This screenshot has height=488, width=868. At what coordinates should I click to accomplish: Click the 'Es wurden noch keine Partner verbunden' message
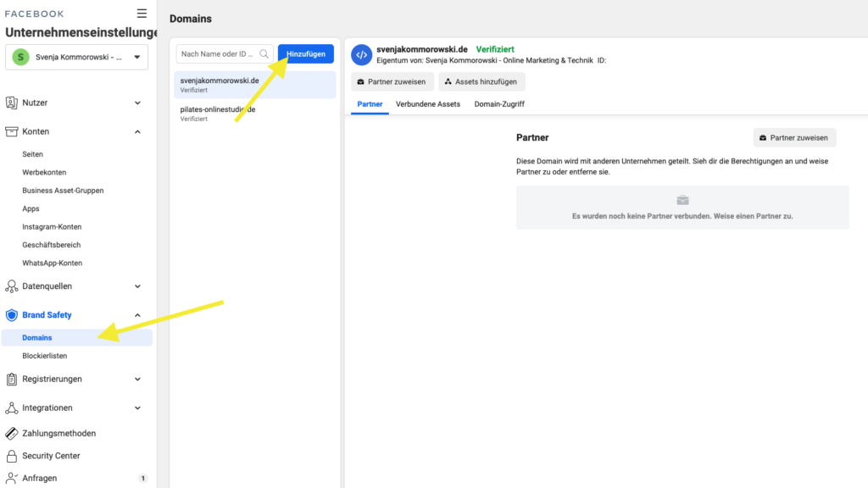click(682, 216)
